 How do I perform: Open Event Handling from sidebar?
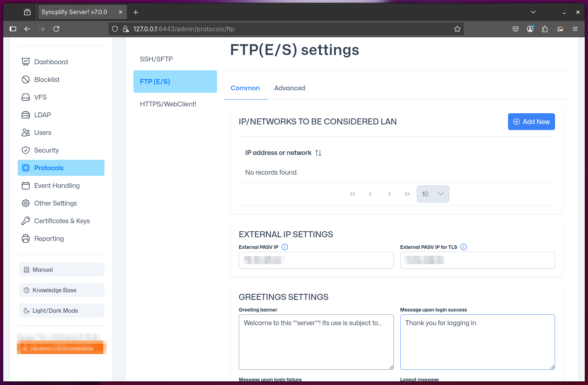(x=57, y=185)
